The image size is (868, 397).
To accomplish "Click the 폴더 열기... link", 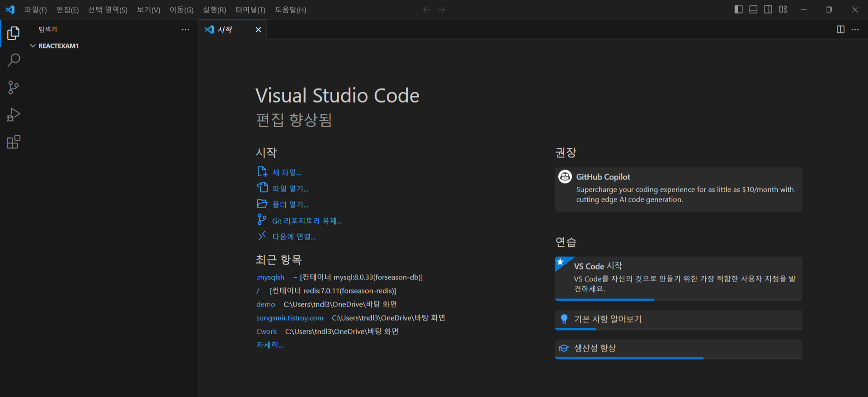I will tap(290, 205).
